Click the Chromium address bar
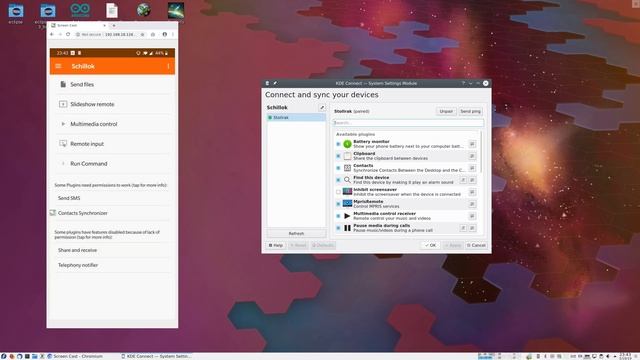 pos(110,35)
